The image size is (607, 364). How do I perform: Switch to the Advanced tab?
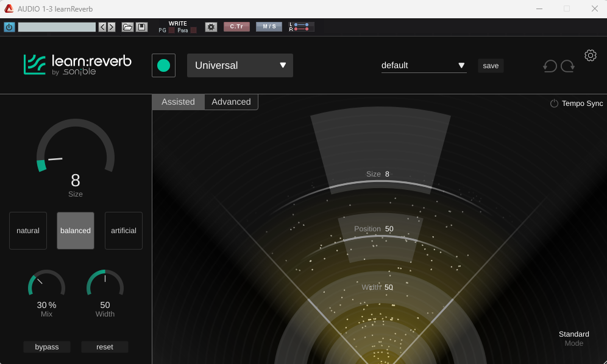pyautogui.click(x=231, y=102)
